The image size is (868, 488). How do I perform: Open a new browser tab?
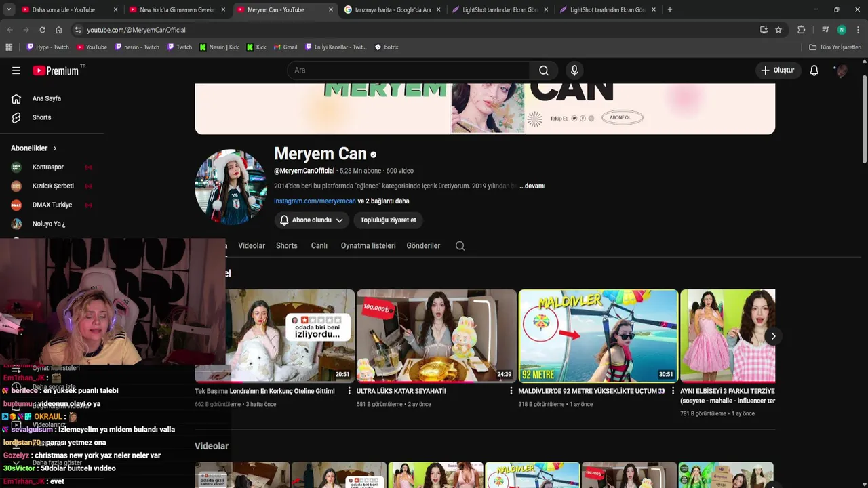669,9
